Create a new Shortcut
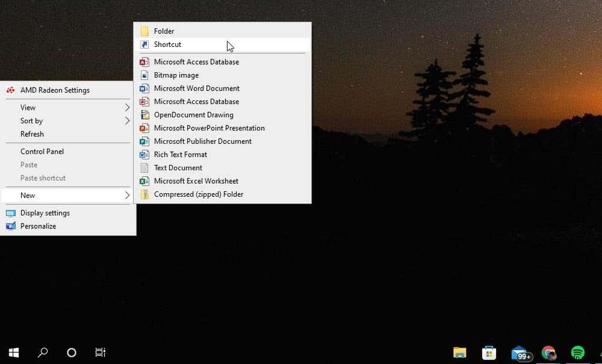The height and width of the screenshot is (364, 602). point(168,44)
